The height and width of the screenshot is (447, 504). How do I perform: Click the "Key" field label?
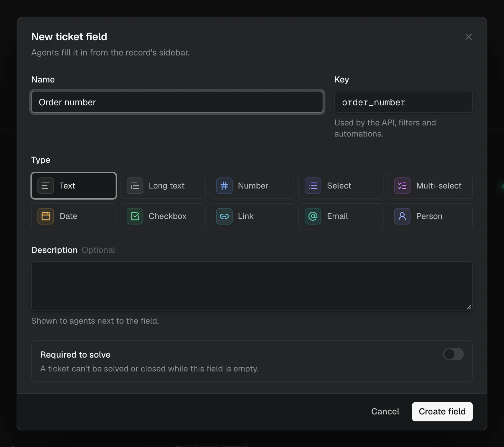pos(342,80)
